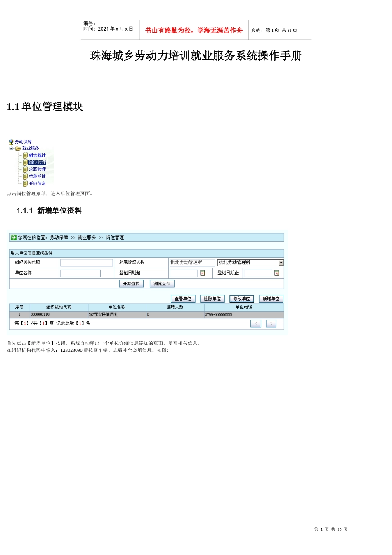Click the 用人单位信息查询条件 panel title

32,253
